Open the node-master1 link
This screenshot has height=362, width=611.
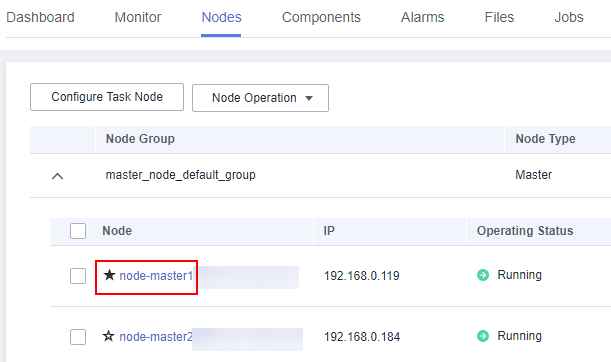coord(156,276)
